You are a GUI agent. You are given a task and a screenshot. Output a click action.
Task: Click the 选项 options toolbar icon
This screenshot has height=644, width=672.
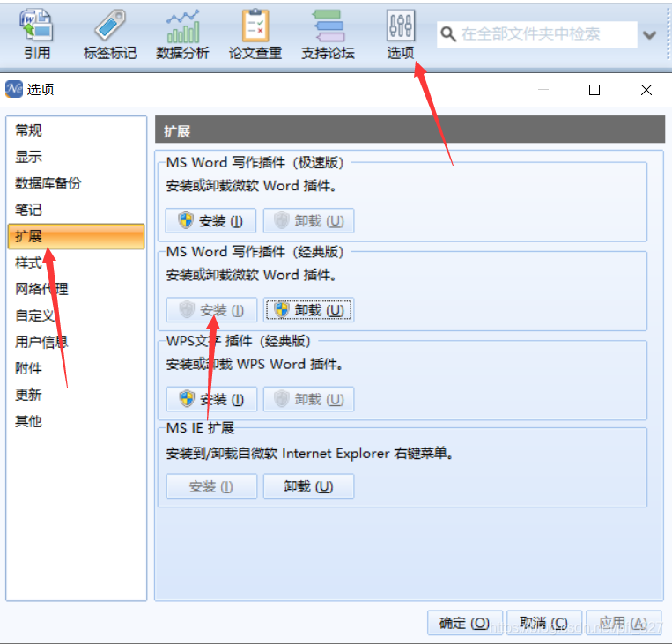(401, 34)
